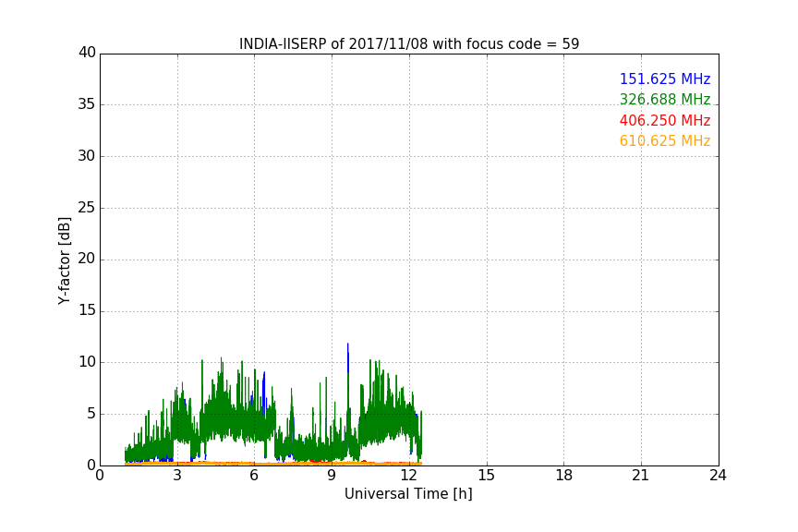Click the Universal Time [h] axis label
798x532 pixels.
pyautogui.click(x=408, y=494)
